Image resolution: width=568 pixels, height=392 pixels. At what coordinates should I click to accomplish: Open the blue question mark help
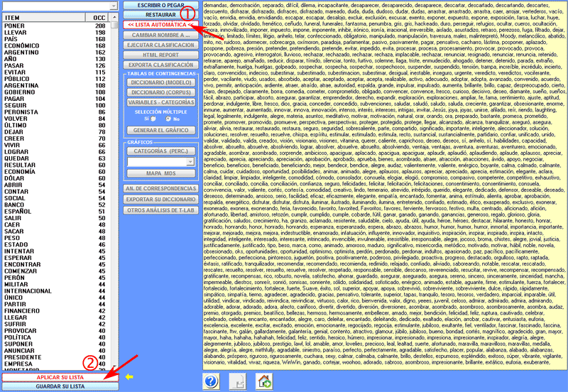click(211, 381)
